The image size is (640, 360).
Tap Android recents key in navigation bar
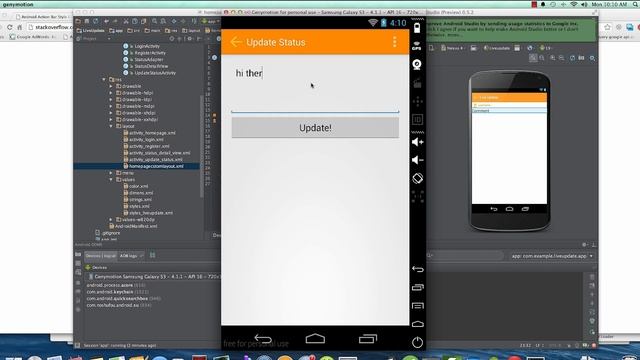tap(368, 339)
